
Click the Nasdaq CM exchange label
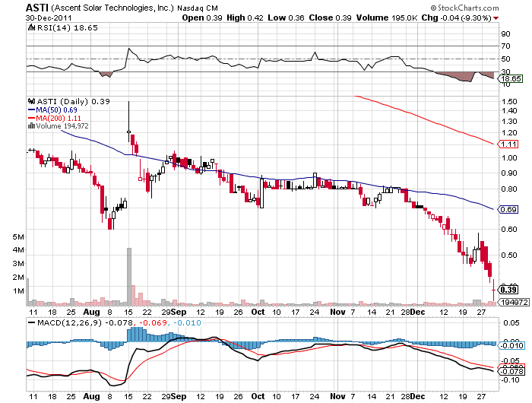coord(198,8)
